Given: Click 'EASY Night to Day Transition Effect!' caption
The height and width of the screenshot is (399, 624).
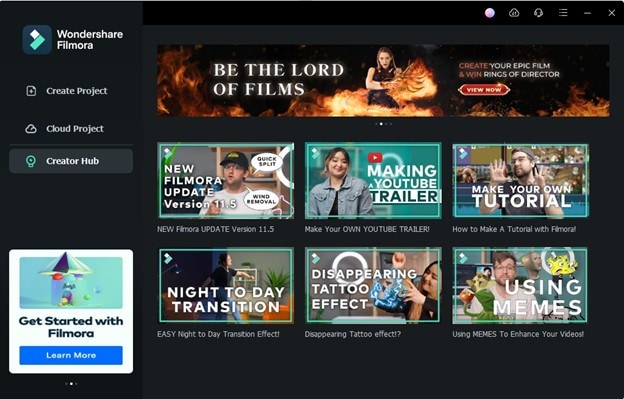Looking at the screenshot, I should (218, 334).
